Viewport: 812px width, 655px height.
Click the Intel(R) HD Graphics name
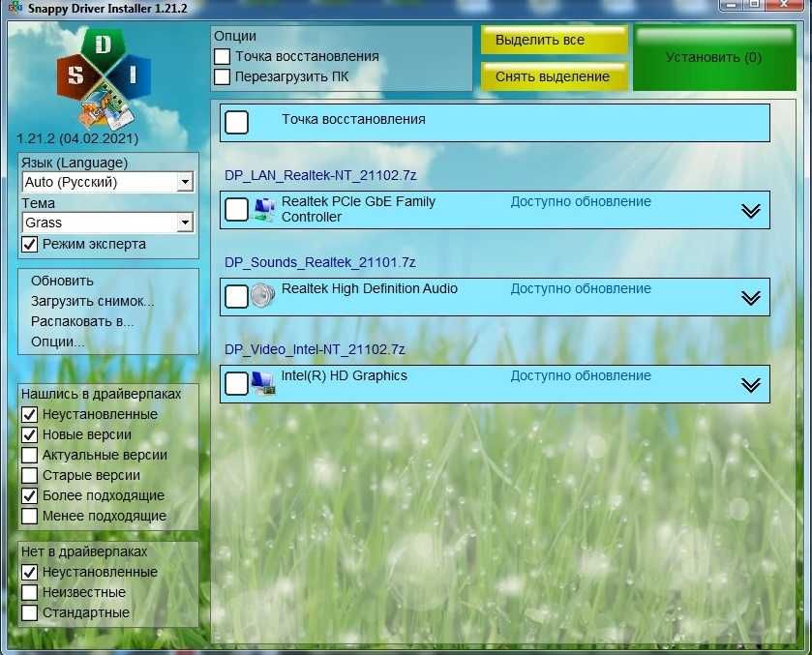tap(344, 375)
